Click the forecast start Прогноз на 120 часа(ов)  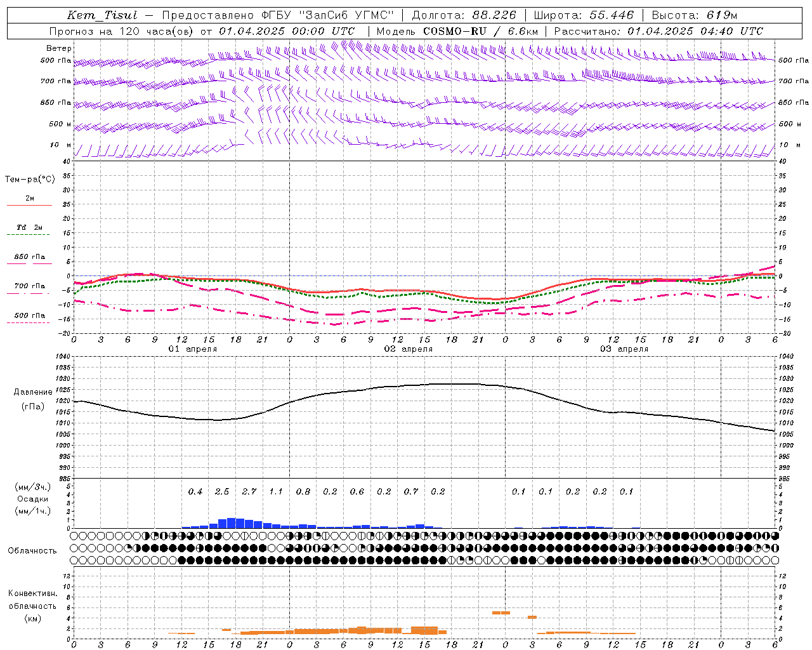(122, 31)
